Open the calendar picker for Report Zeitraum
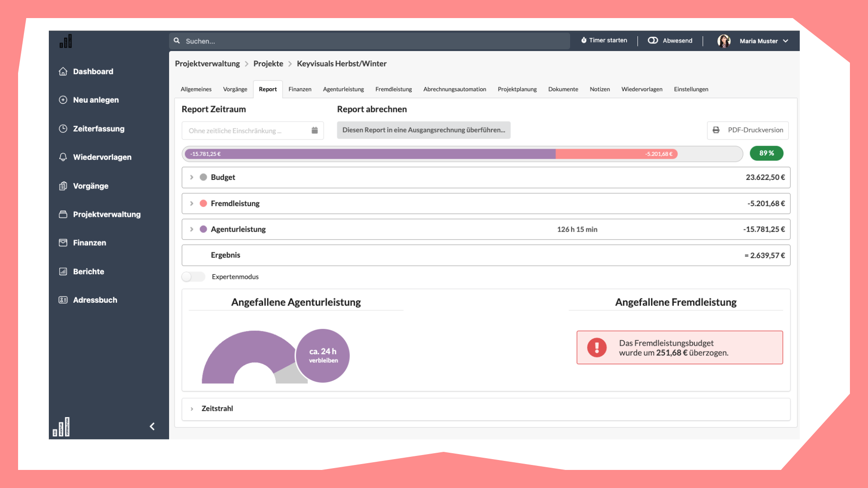 (x=315, y=130)
